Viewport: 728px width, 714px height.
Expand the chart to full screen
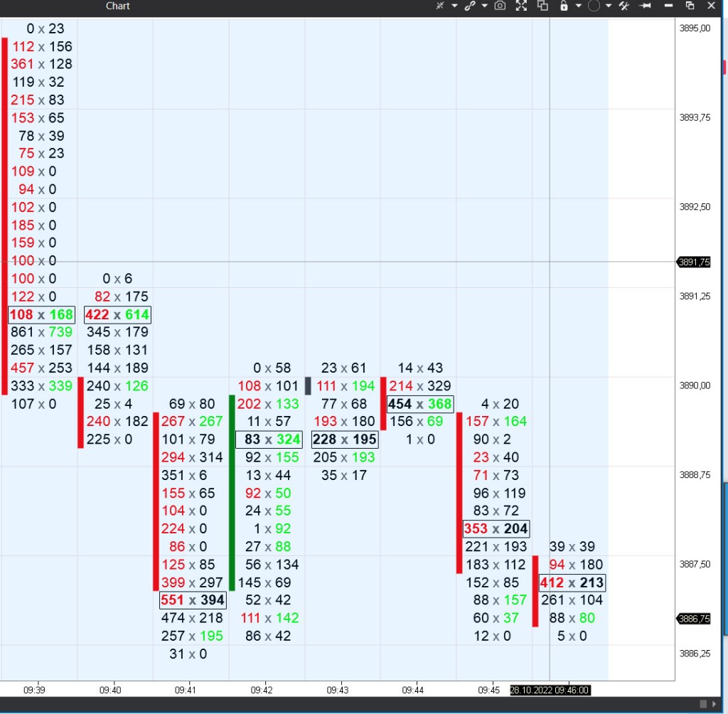[x=521, y=6]
